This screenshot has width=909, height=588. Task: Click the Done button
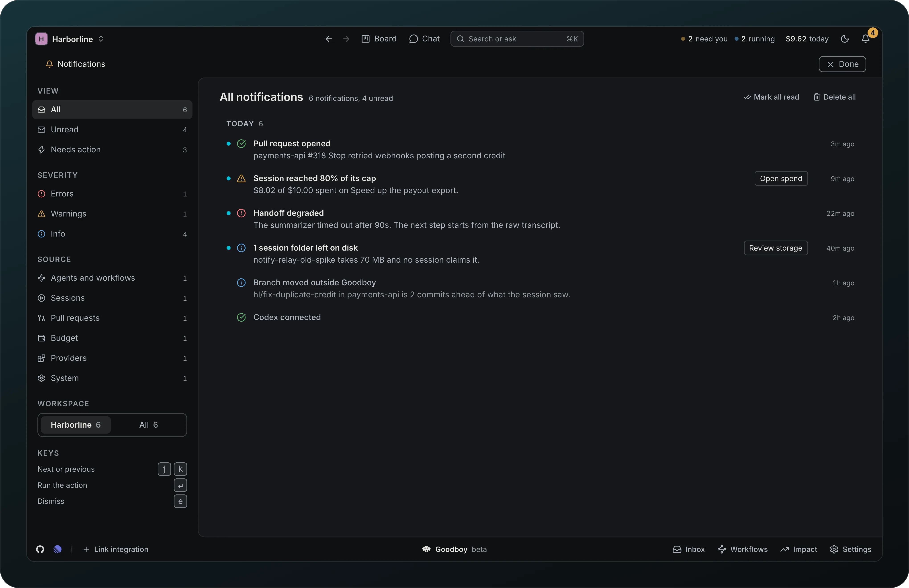coord(842,64)
